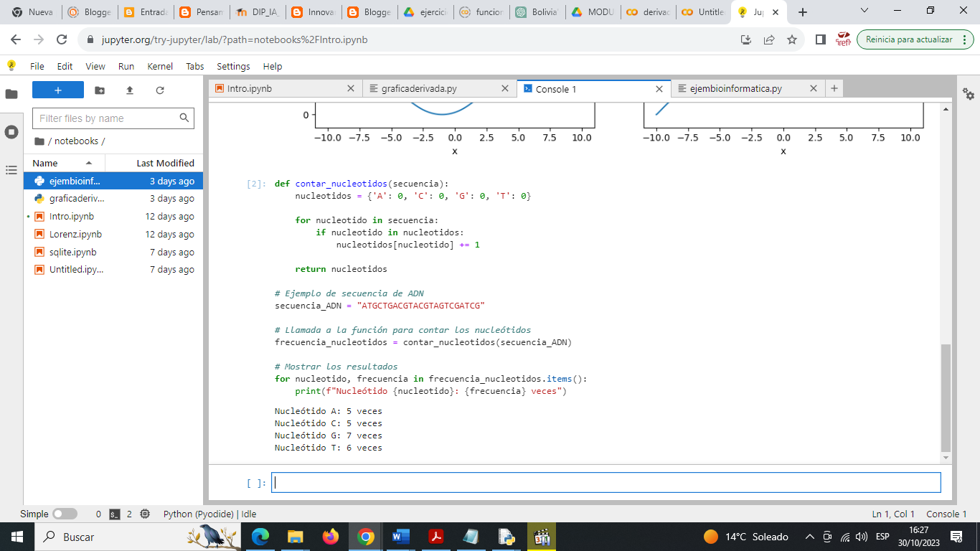Switch to the graficaderivada.py tab

(439, 89)
